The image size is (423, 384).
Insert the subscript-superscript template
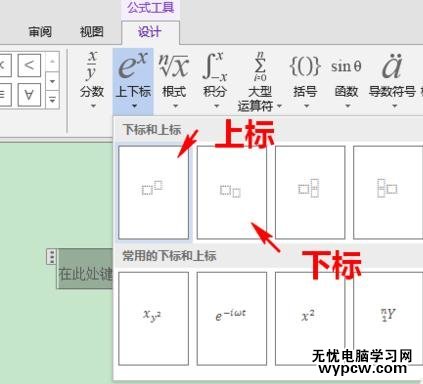[310, 192]
